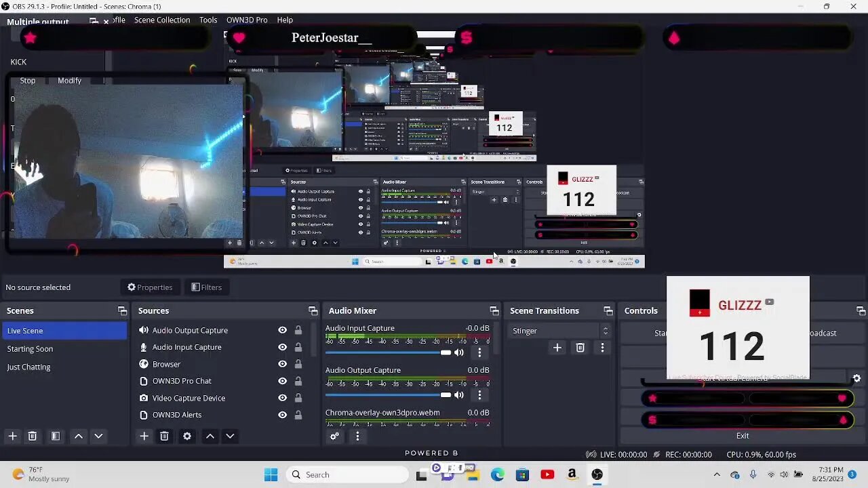Undock the Controls panel

click(x=861, y=311)
